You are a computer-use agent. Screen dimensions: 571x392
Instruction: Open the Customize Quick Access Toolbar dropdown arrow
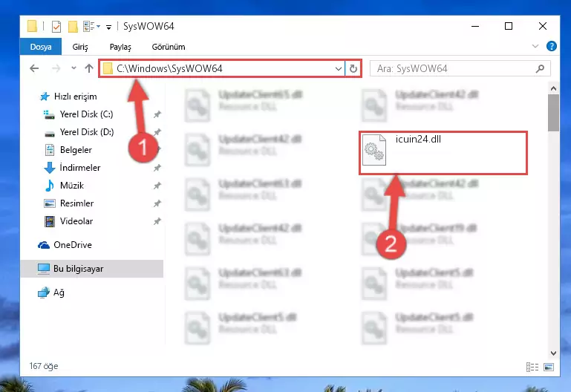tap(108, 27)
